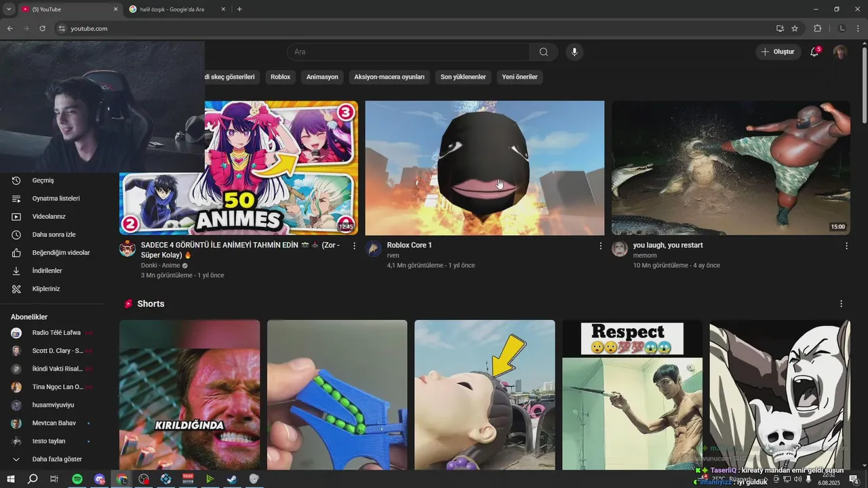This screenshot has height=488, width=868.
Task: Click memom channel avatar
Action: click(620, 248)
